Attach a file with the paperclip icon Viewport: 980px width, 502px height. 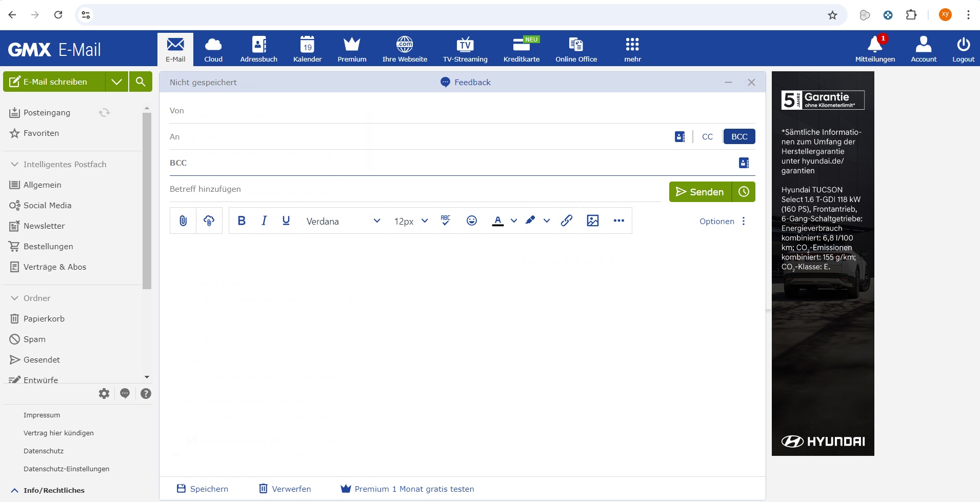point(183,220)
